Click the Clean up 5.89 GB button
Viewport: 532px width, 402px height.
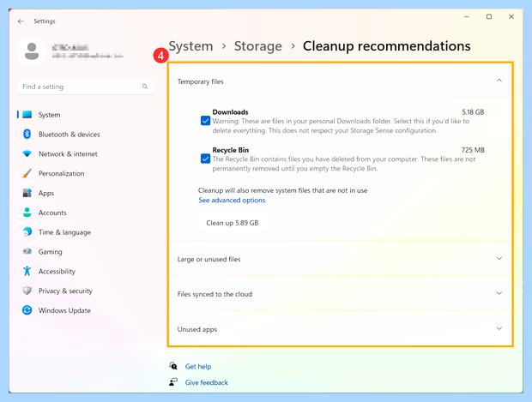tap(233, 223)
